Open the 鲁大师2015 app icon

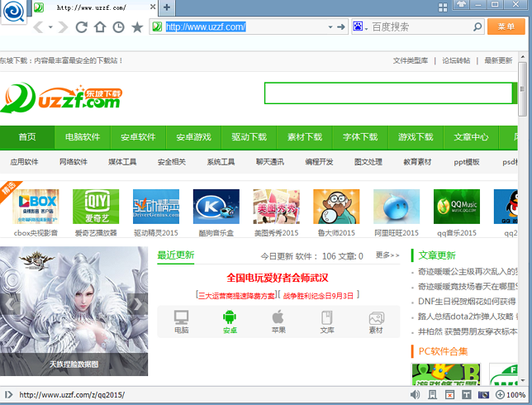coord(336,207)
